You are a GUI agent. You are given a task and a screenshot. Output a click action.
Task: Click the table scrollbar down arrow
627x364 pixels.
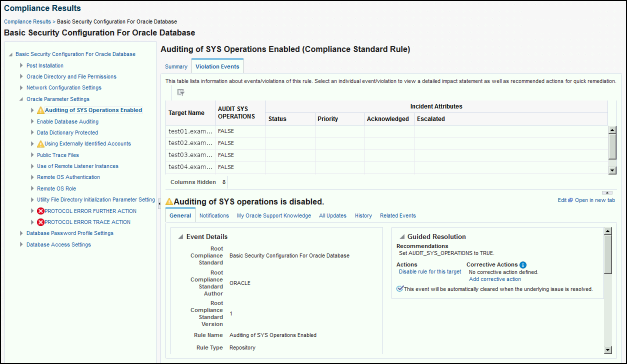click(x=612, y=170)
